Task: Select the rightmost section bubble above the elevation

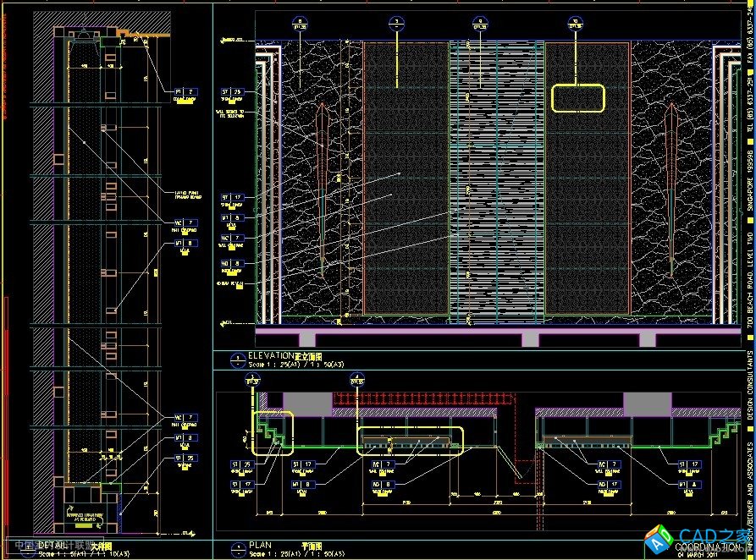Action: pyautogui.click(x=576, y=25)
